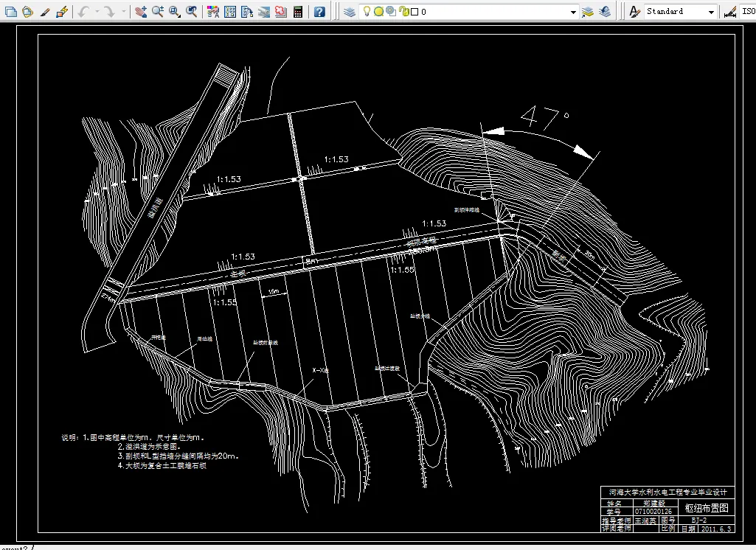Toggle viewport freeze for layer 0
Screen dimensions: 756x550
pyautogui.click(x=391, y=12)
